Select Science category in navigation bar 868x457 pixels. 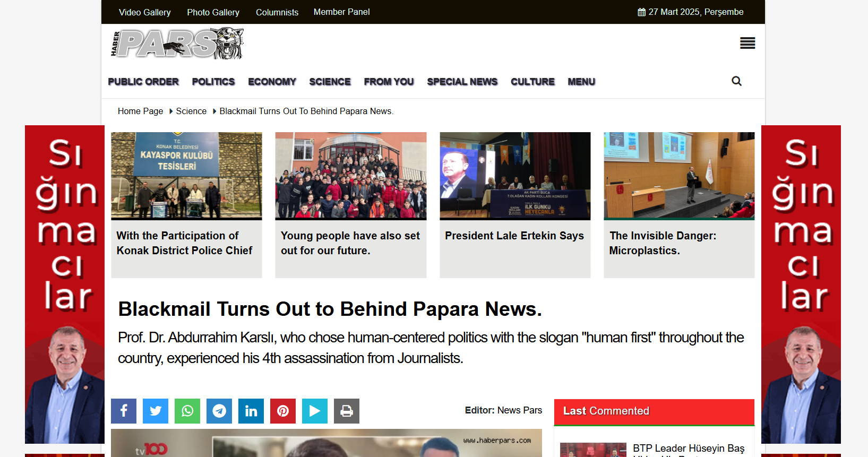(x=330, y=82)
